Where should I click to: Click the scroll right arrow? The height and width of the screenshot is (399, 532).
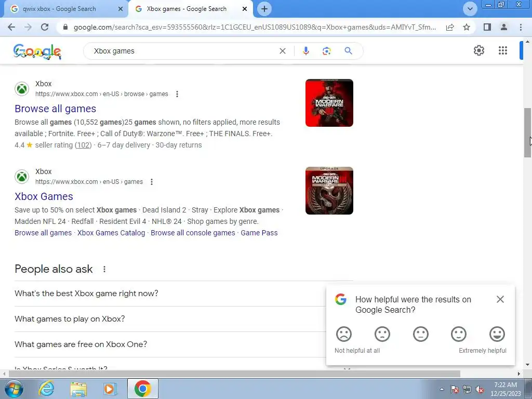(x=519, y=374)
